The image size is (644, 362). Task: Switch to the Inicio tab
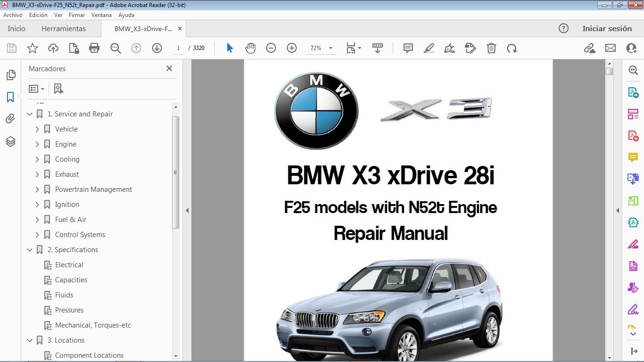[16, 28]
